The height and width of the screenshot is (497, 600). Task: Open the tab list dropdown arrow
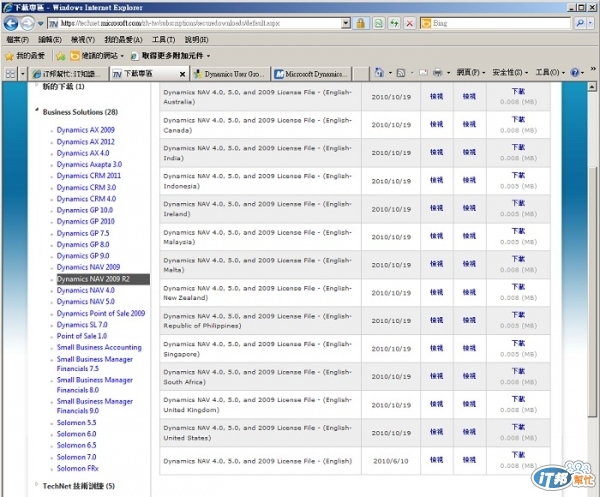pos(23,73)
